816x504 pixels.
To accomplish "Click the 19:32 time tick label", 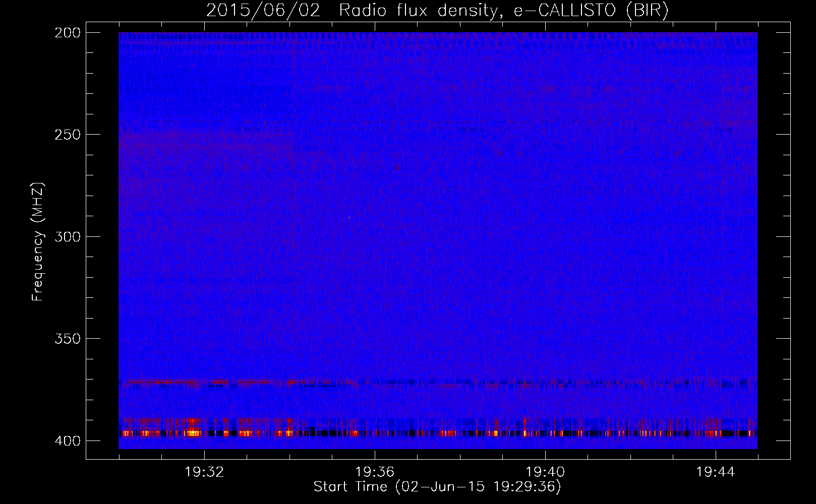I will pyautogui.click(x=204, y=472).
